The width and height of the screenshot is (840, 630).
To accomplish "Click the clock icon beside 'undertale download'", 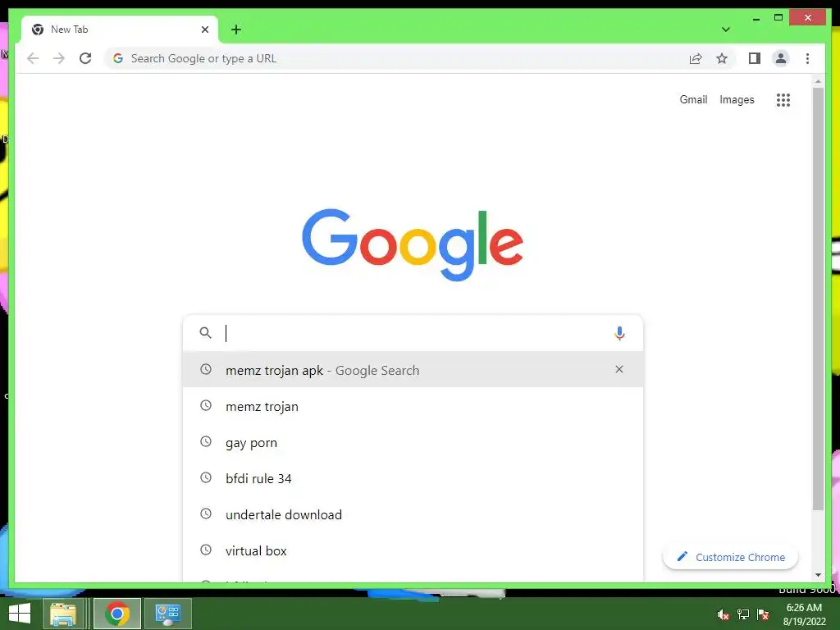I will pyautogui.click(x=206, y=514).
